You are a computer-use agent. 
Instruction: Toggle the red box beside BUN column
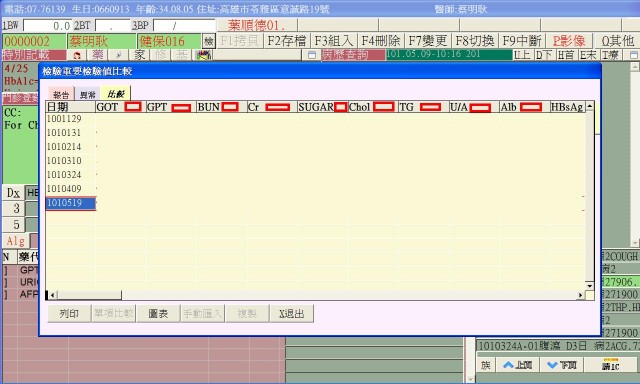tap(230, 107)
